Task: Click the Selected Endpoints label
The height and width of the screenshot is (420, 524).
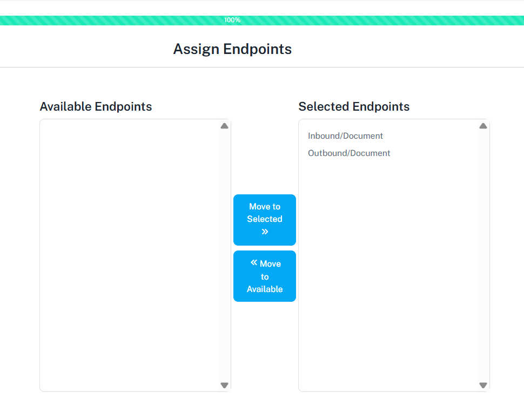Action: coord(354,107)
